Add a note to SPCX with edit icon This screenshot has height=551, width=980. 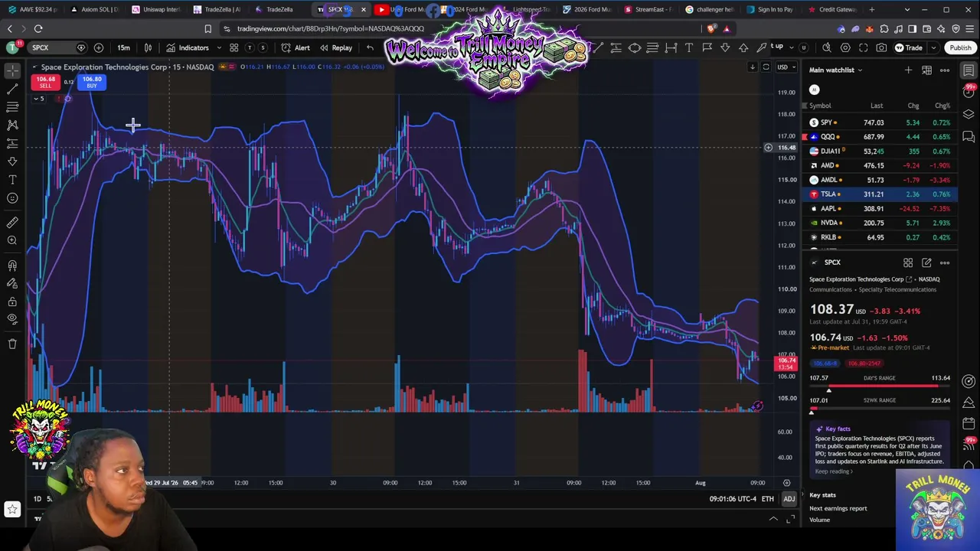tap(926, 262)
